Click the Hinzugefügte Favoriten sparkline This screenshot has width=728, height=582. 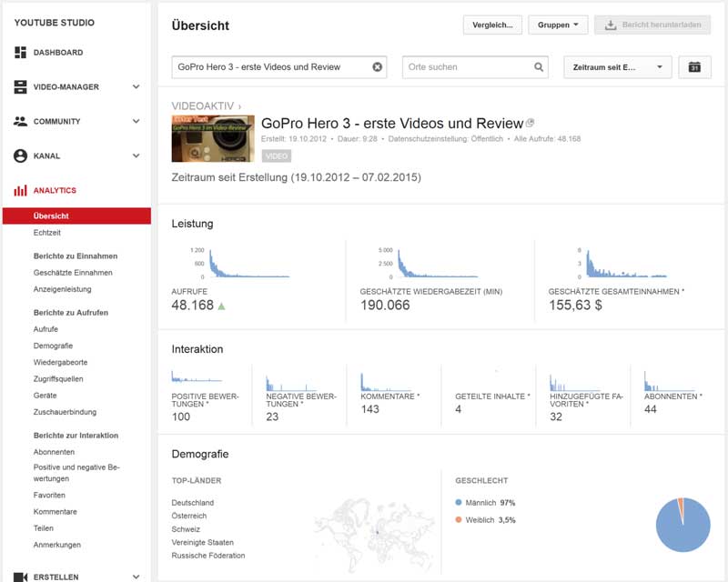point(575,383)
